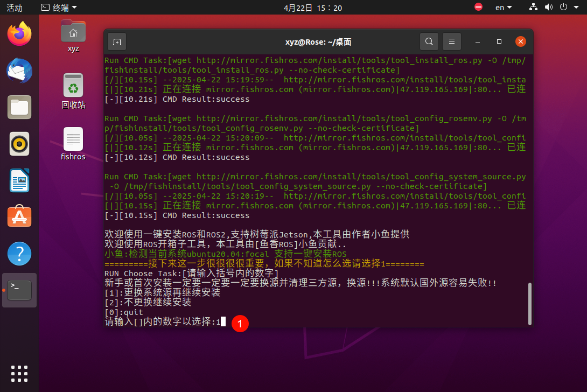Click option text [2]:不更换继续安装
The height and width of the screenshot is (392, 587).
pos(148,302)
